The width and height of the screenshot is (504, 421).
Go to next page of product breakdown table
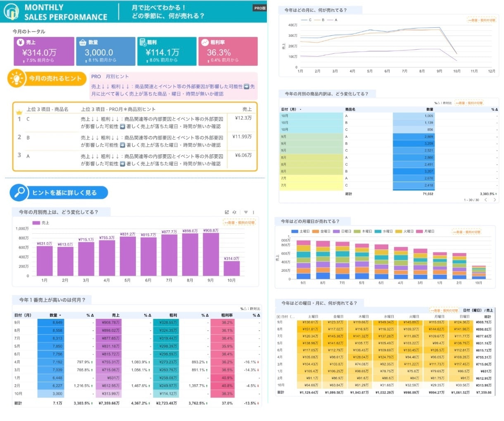[x=495, y=200]
